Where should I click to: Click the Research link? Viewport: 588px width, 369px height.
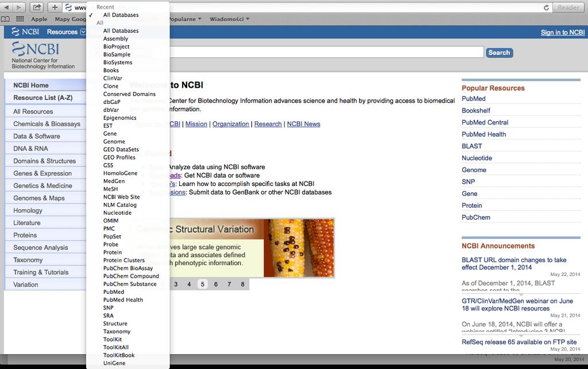tap(268, 124)
